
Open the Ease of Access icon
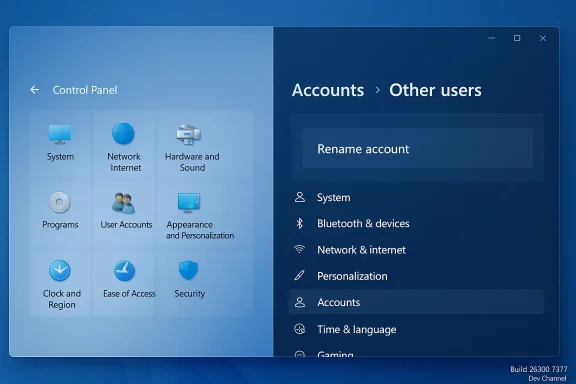[x=124, y=271]
